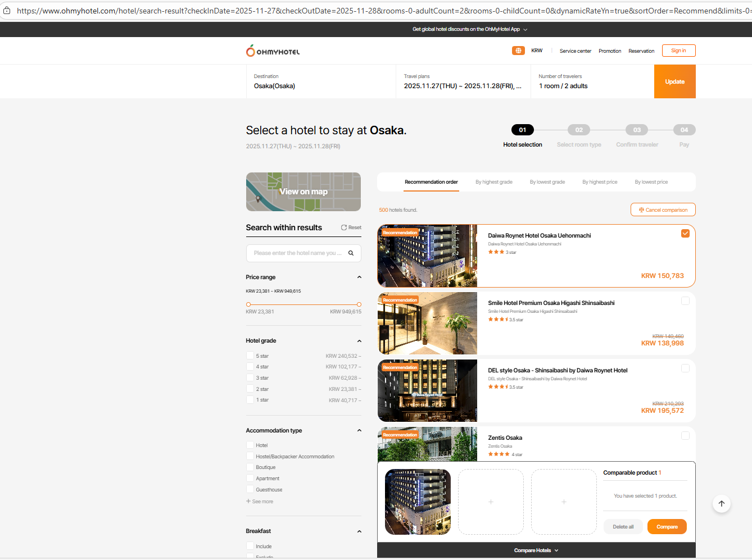This screenshot has height=560, width=752.
Task: Select the Hotel accommodation type checkbox
Action: (x=250, y=445)
